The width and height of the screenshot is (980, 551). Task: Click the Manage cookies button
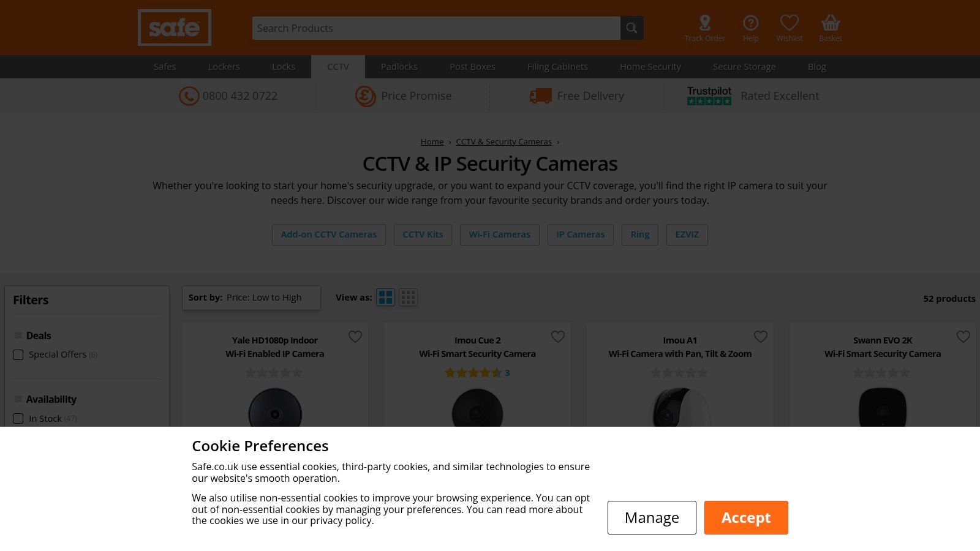(652, 517)
